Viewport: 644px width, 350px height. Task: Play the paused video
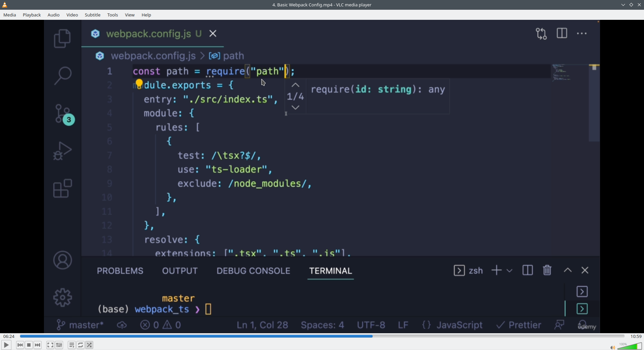pos(6,345)
